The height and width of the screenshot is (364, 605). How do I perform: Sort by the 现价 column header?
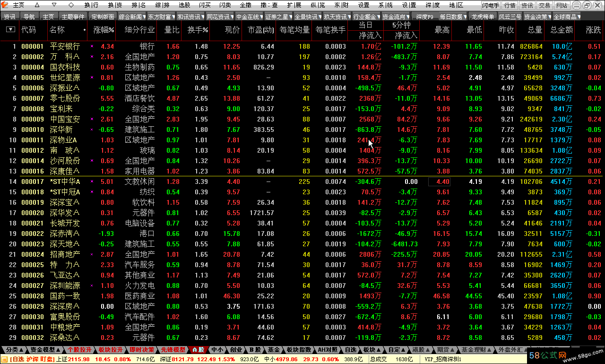pos(232,30)
